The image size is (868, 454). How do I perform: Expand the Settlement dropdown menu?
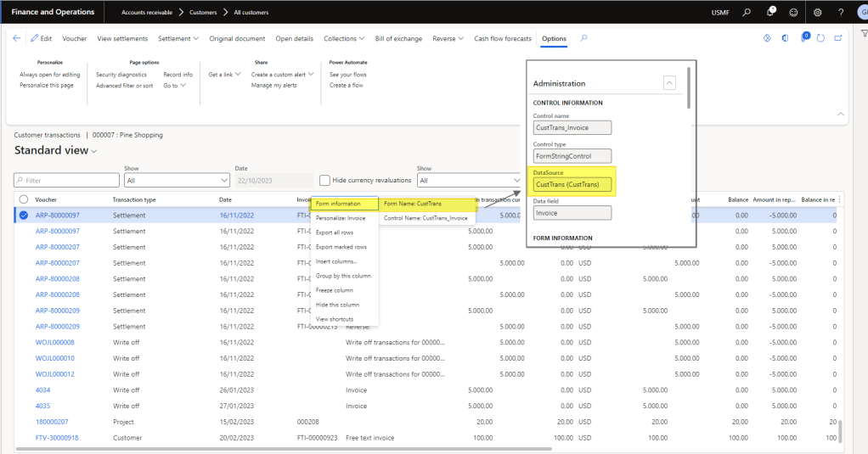[178, 38]
